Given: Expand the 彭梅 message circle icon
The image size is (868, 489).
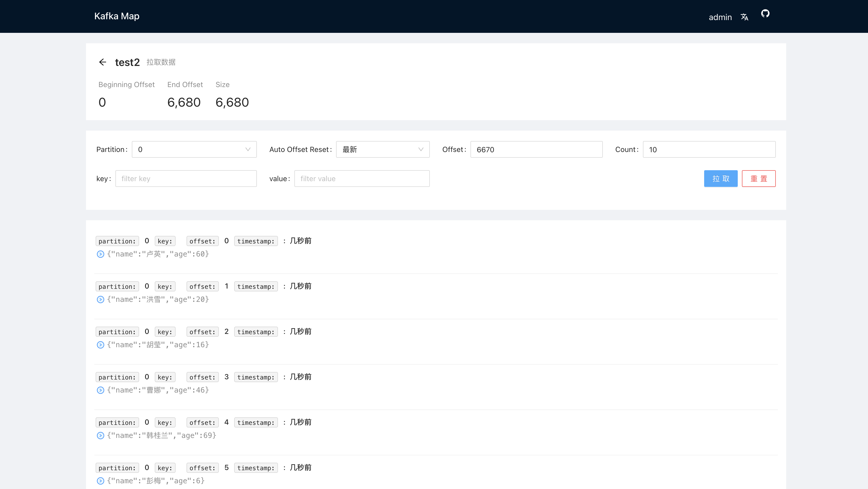Looking at the screenshot, I should point(100,481).
